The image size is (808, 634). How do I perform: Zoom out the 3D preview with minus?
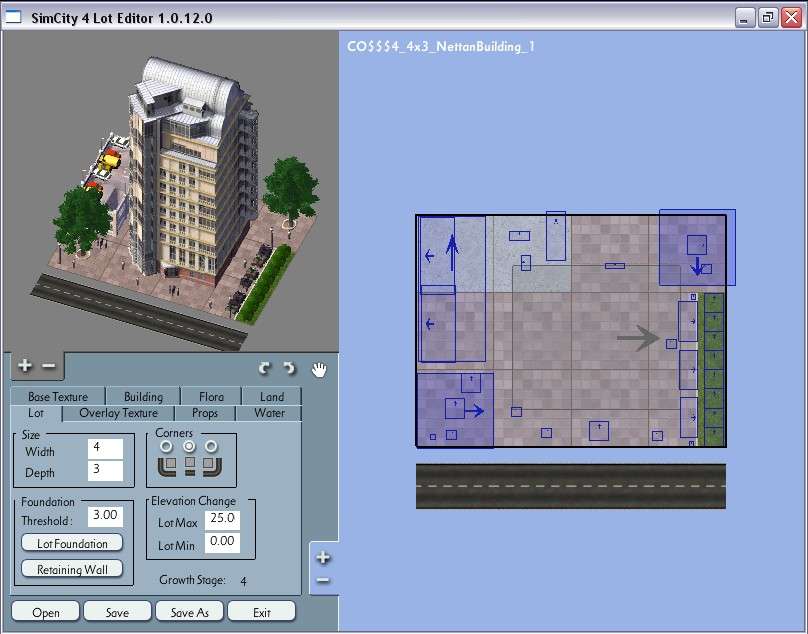coord(48,365)
